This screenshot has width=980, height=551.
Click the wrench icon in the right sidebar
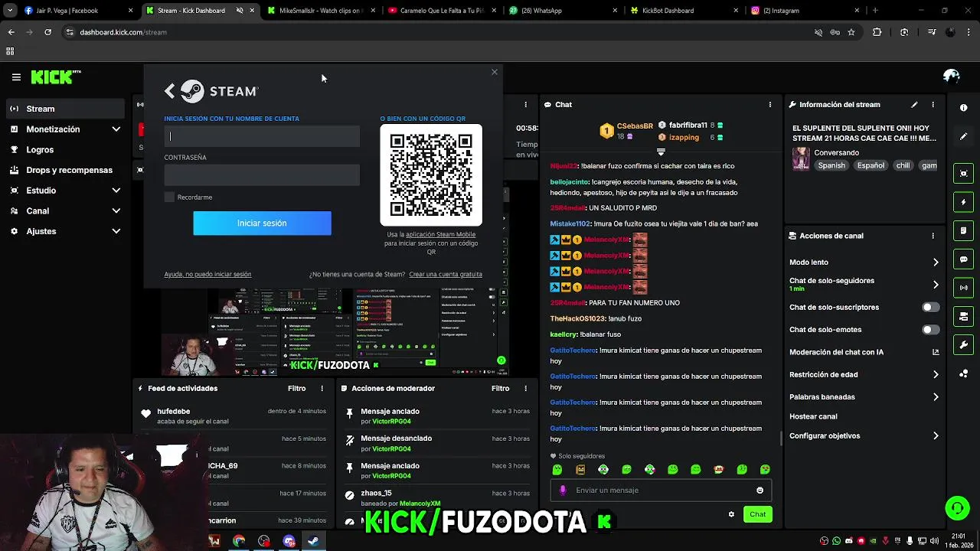click(x=964, y=345)
